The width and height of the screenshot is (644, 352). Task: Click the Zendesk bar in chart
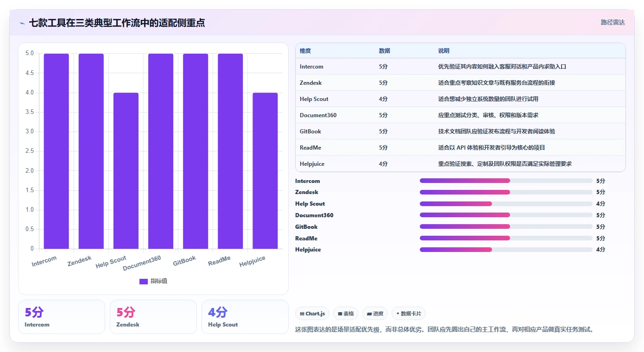91,151
